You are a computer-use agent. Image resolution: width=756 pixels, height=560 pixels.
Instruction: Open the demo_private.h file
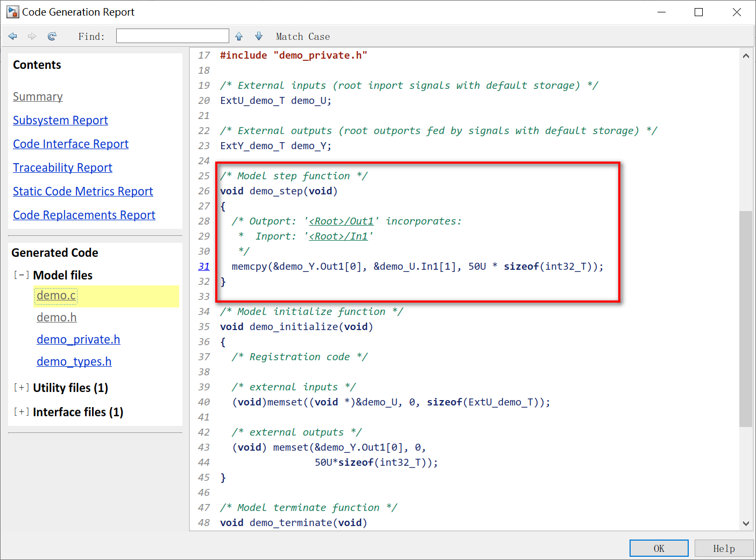pyautogui.click(x=79, y=340)
